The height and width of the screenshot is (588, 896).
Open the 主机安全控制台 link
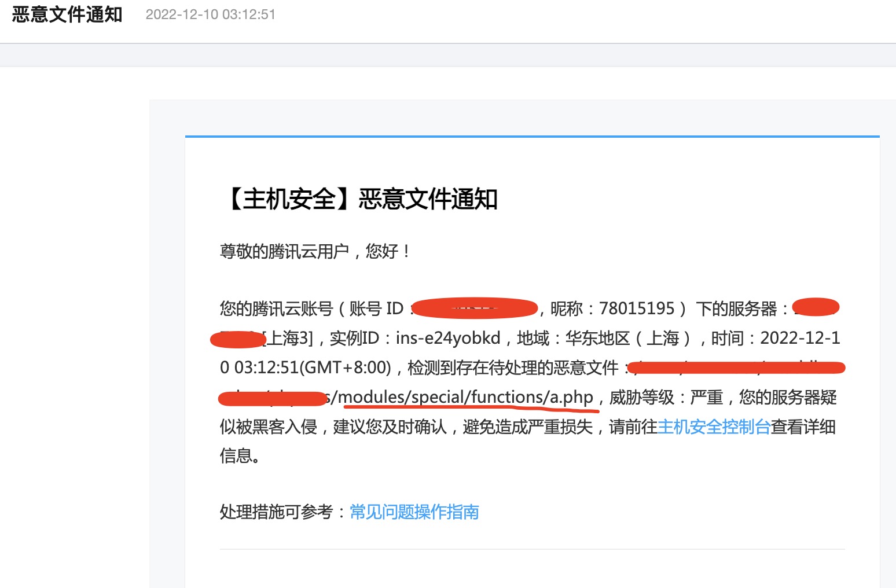pos(714,427)
